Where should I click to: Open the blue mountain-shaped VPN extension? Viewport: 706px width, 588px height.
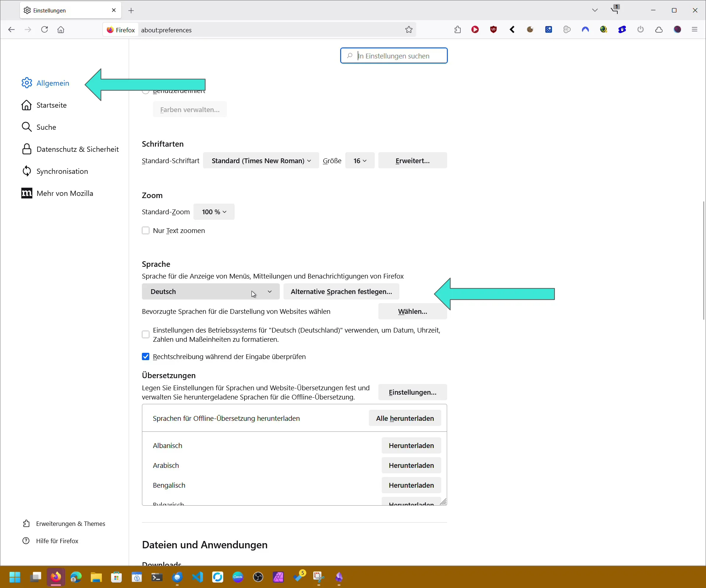(585, 30)
